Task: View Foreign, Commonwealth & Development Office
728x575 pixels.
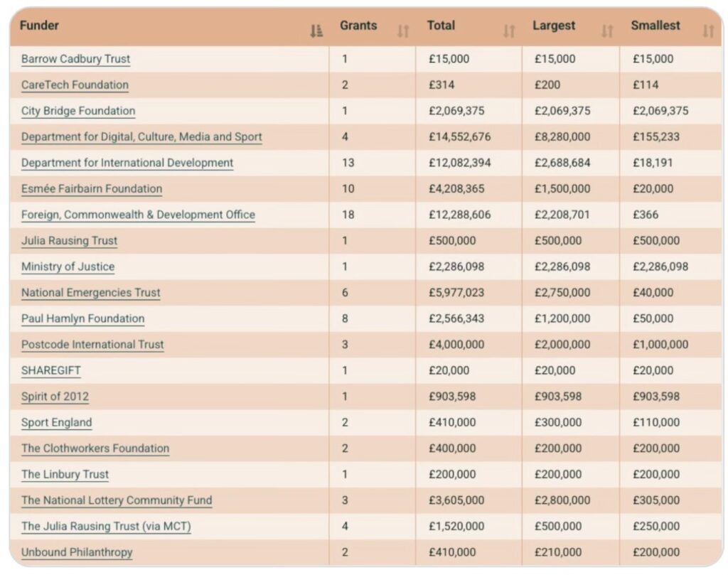Action: pyautogui.click(x=138, y=215)
